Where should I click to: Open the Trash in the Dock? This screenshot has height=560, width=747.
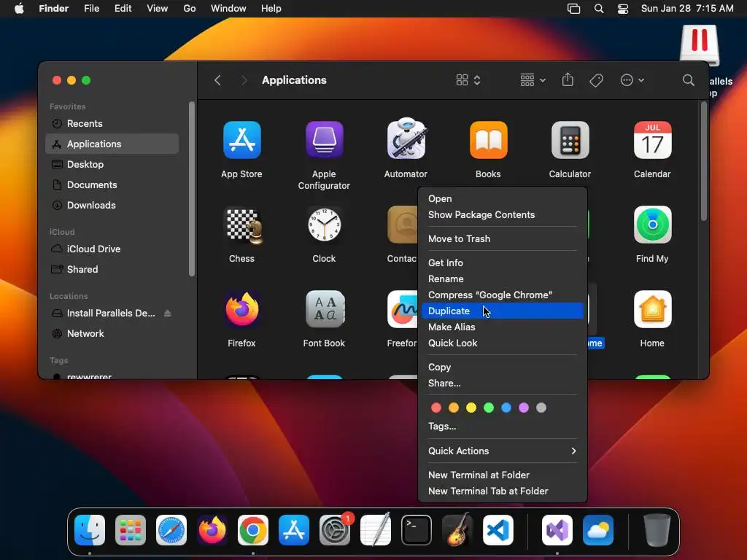pyautogui.click(x=657, y=530)
